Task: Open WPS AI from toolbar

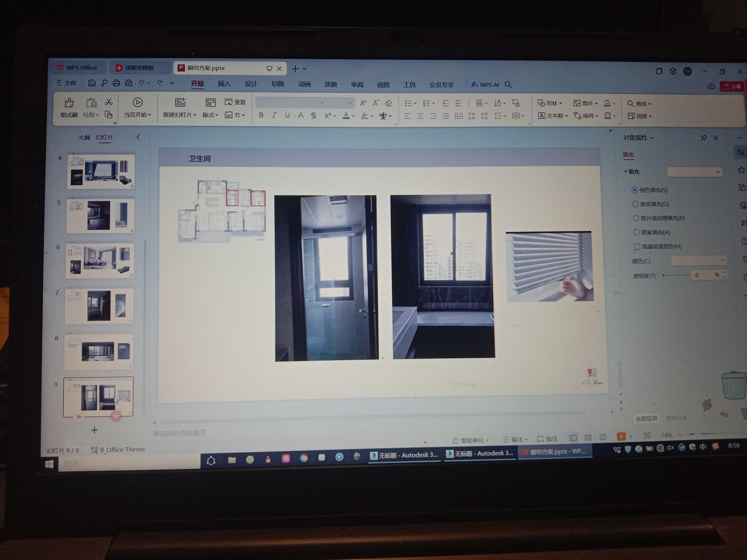Action: pos(485,85)
